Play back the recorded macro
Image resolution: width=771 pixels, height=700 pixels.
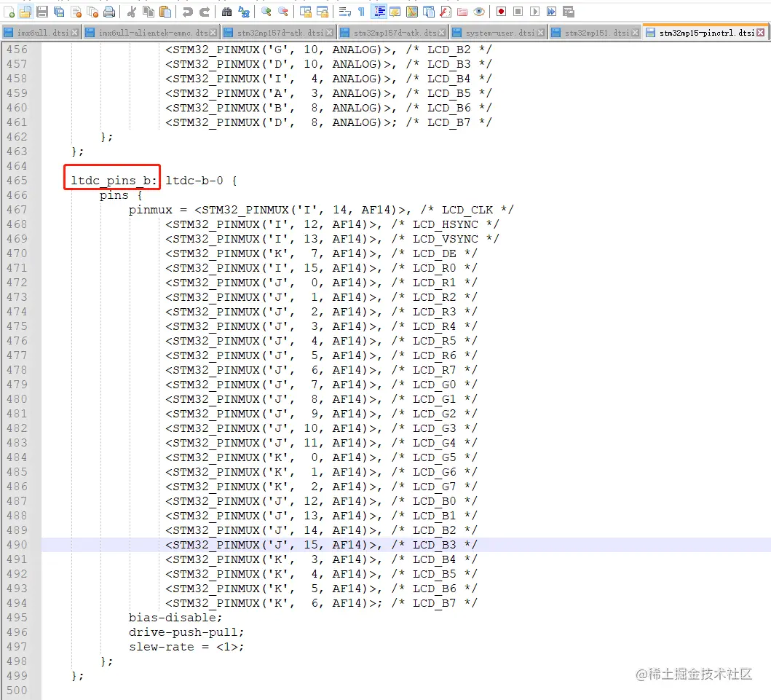click(534, 12)
